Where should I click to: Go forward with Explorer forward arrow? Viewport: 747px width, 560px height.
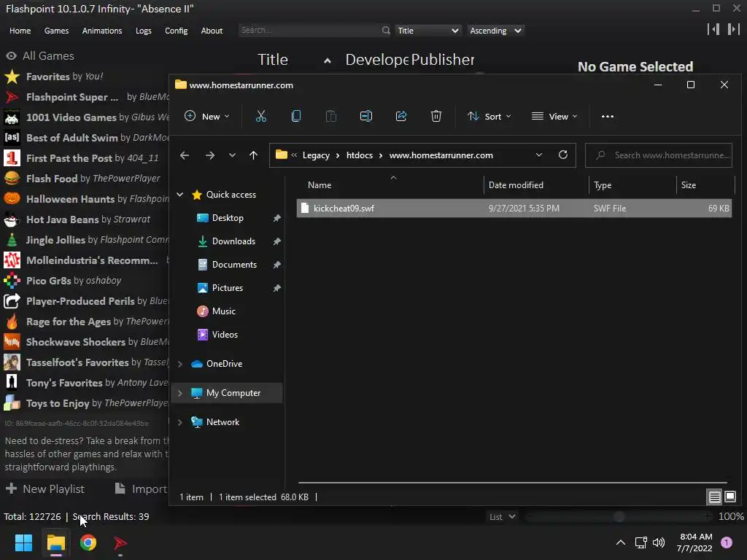pos(209,155)
